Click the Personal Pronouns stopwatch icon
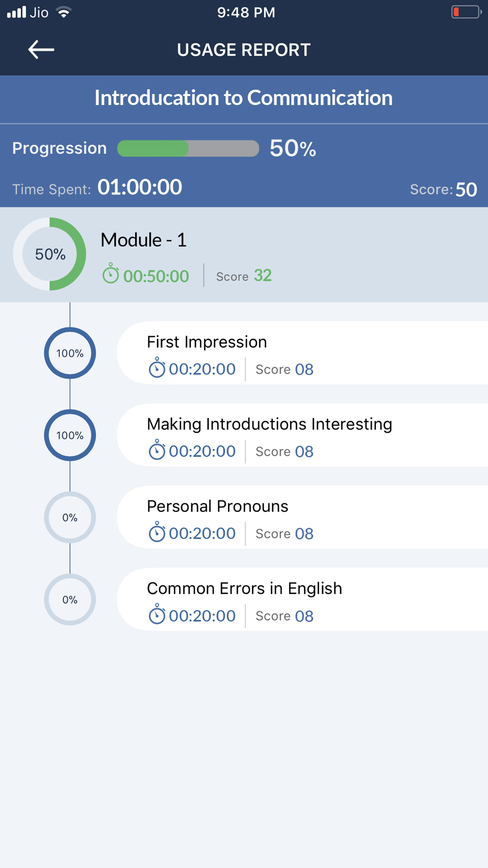488x868 pixels. tap(157, 532)
